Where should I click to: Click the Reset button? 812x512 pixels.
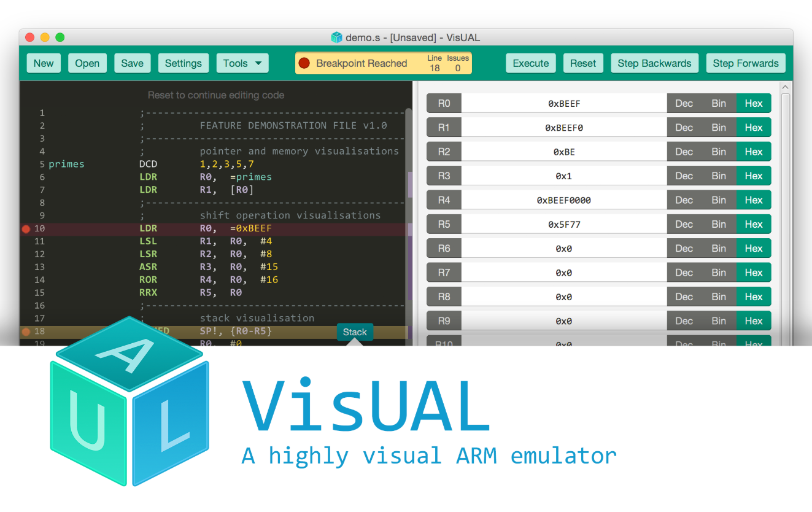coord(583,63)
